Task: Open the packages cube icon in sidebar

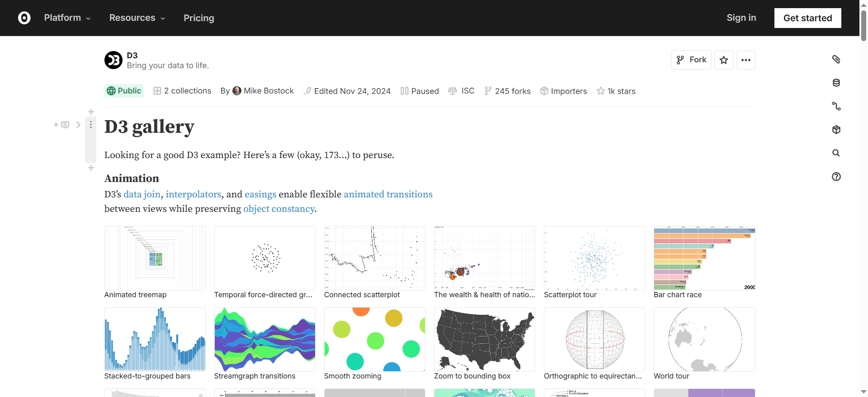Action: (836, 130)
